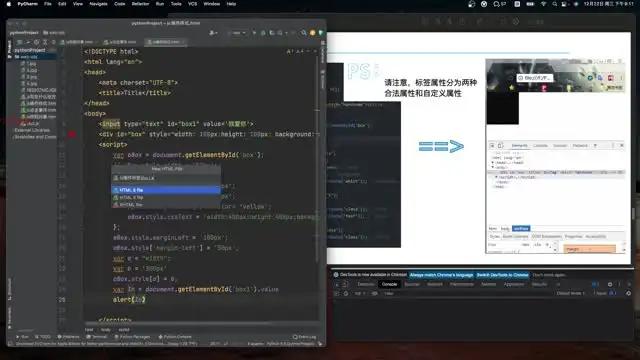Switch to the Console tab in DevTools
Viewport: 640px width, 360px height.
pyautogui.click(x=389, y=284)
